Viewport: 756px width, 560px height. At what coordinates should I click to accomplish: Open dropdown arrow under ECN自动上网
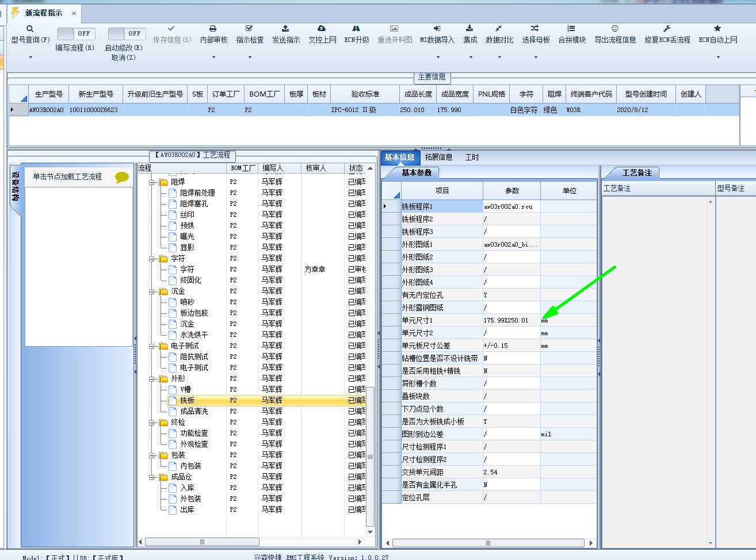(x=718, y=57)
